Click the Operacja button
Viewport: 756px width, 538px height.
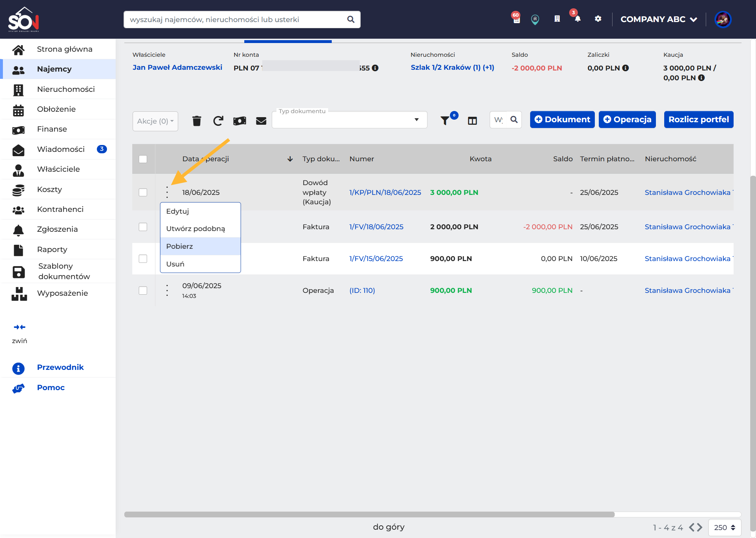click(x=627, y=119)
